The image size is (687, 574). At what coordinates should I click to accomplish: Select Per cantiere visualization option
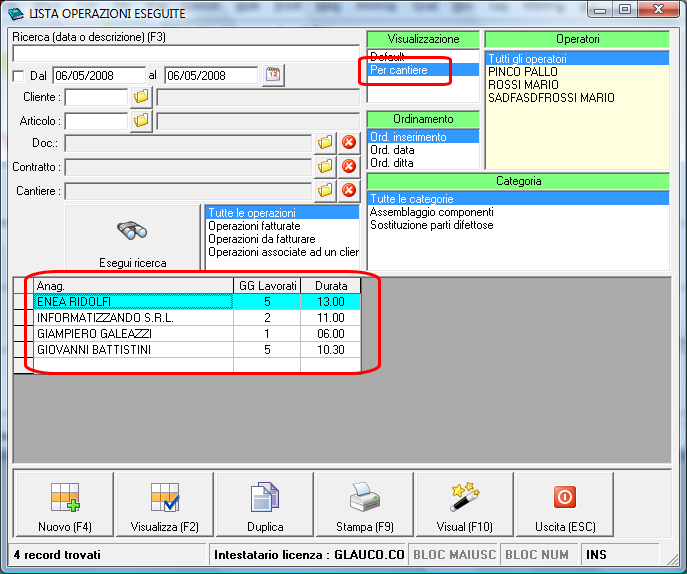tap(423, 70)
